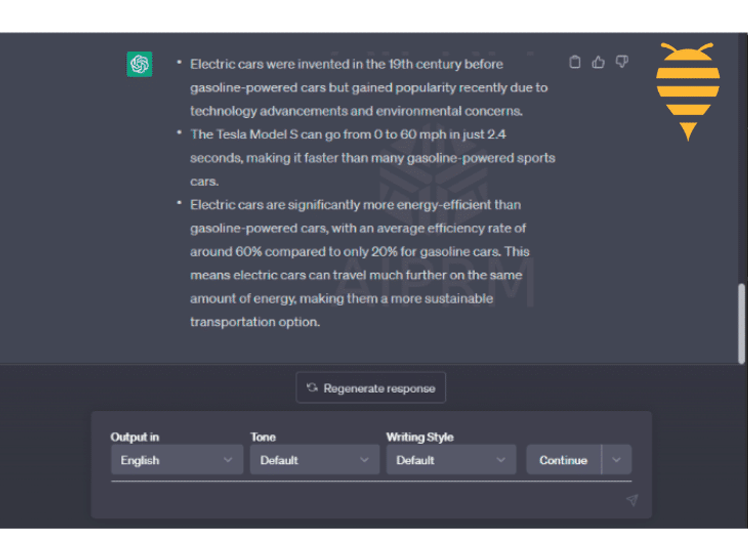Image resolution: width=748 pixels, height=560 pixels.
Task: Click the yellow bee logo
Action: [x=688, y=91]
